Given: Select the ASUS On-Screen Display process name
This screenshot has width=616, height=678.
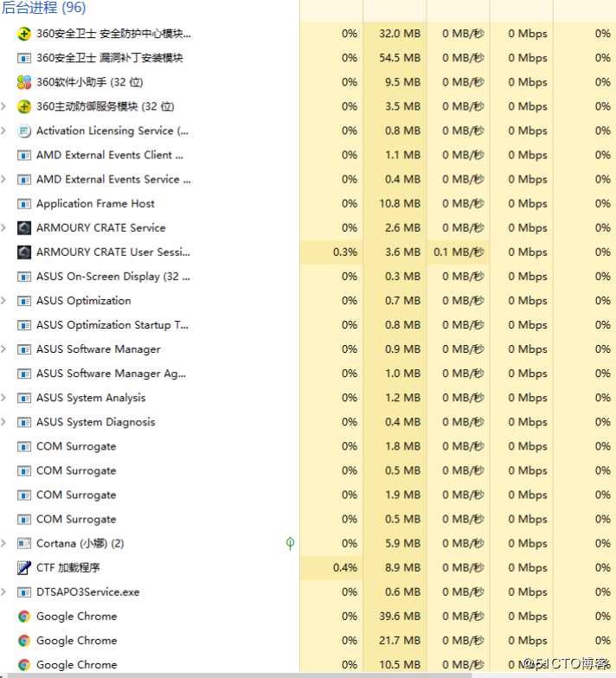Looking at the screenshot, I should [113, 277].
